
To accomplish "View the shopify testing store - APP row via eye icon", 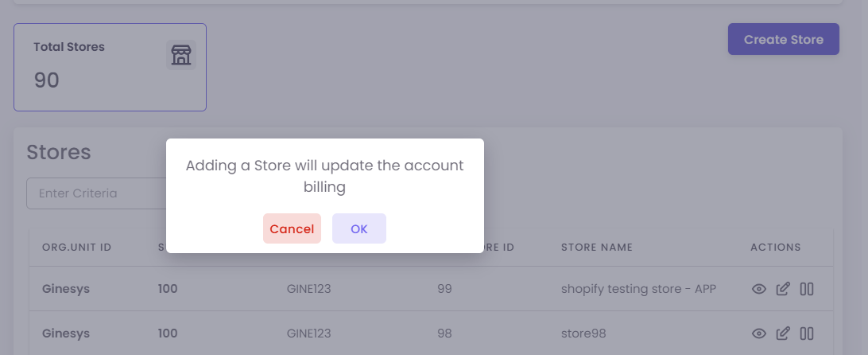I will [759, 289].
